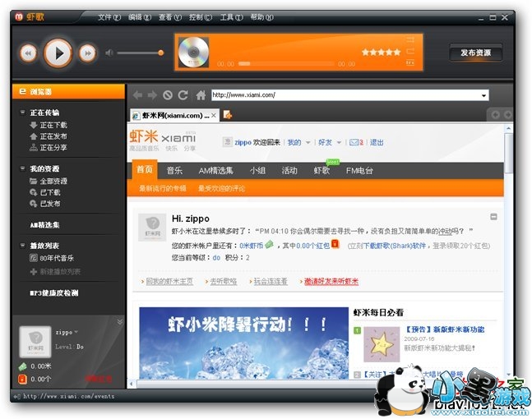Screen dimensions: 532x419
Task: Open the 编辑 menu
Action: pos(140,17)
